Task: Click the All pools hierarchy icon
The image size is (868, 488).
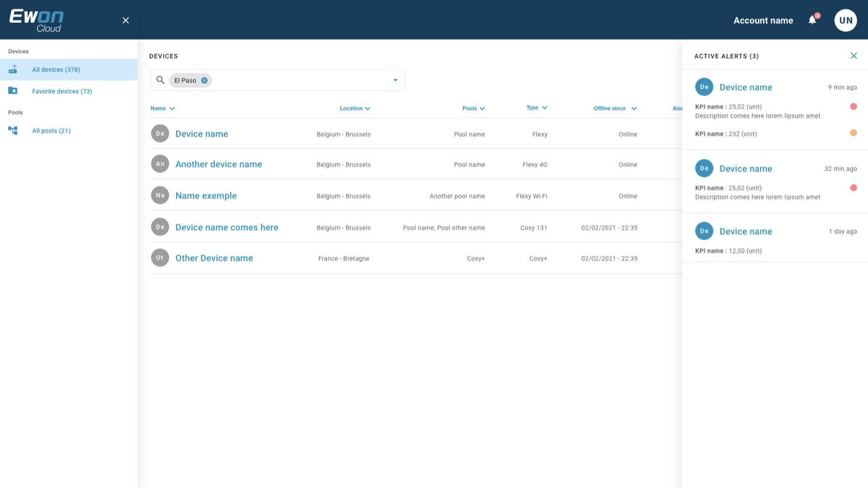Action: pos(12,130)
